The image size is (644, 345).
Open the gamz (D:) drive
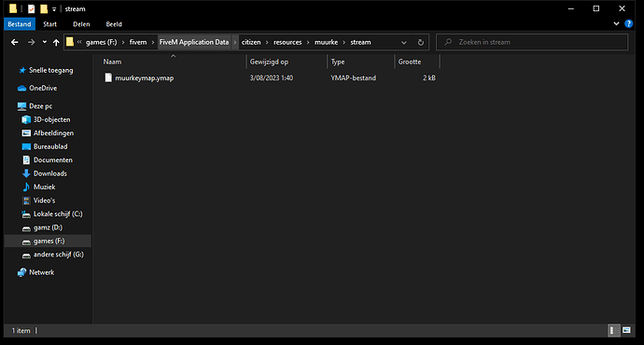[x=48, y=228]
